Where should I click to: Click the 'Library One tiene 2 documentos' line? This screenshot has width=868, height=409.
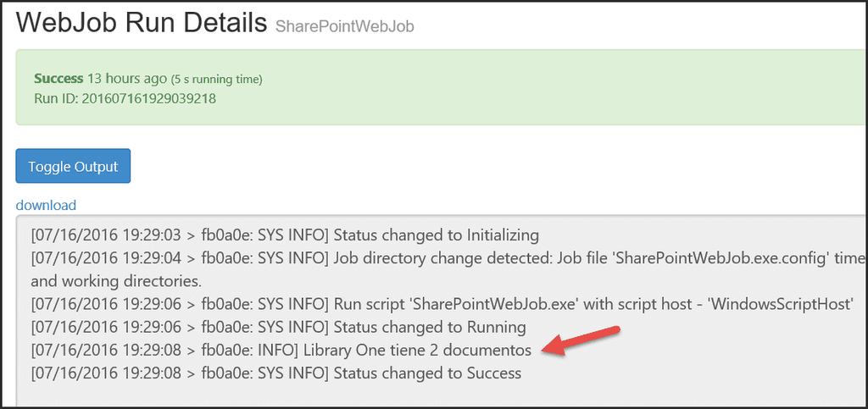click(x=281, y=349)
